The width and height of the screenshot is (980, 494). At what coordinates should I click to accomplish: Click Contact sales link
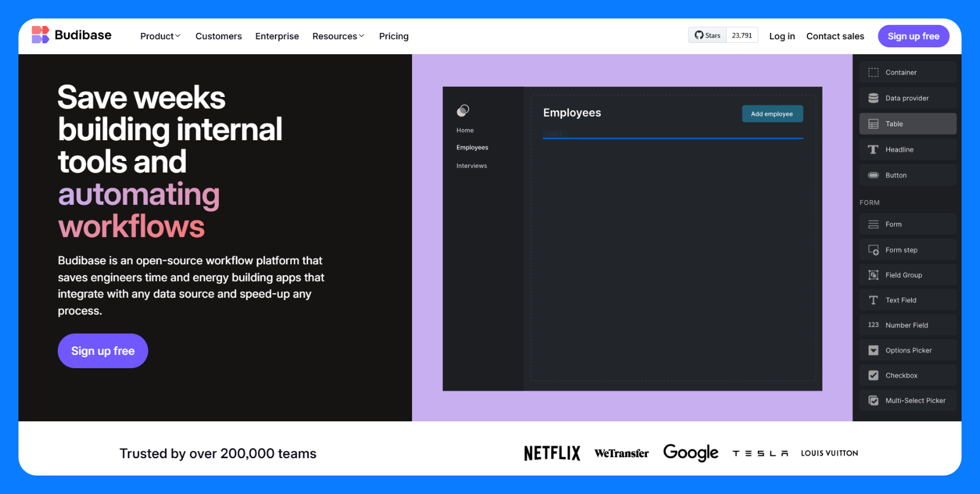click(x=835, y=36)
